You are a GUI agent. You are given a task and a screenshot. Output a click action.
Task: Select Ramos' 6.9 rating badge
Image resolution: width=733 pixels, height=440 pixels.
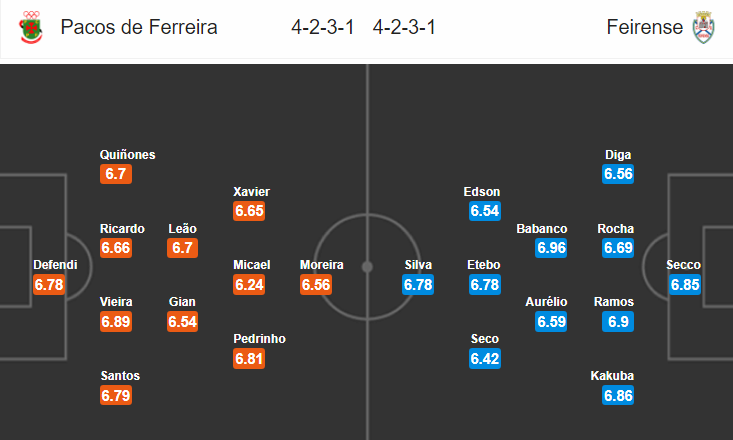[618, 322]
